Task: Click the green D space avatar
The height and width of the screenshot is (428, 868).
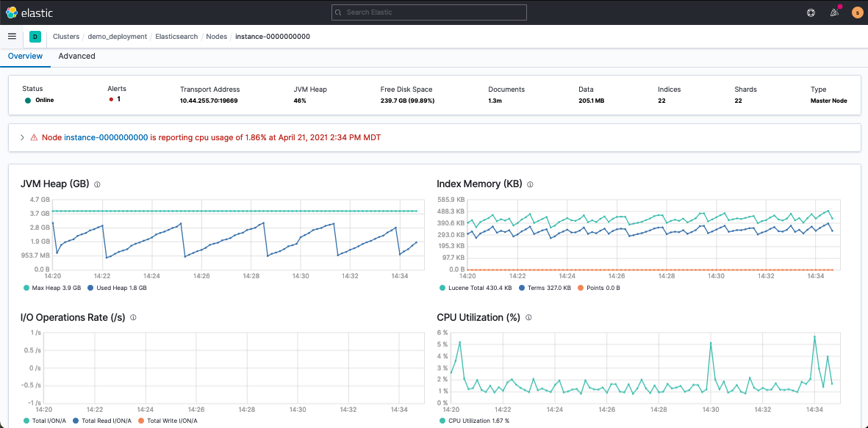Action: coord(35,36)
